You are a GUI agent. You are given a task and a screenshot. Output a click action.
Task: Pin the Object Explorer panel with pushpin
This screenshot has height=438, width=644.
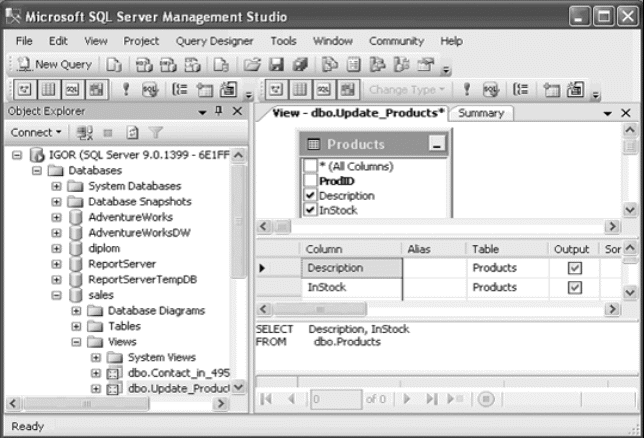(x=219, y=111)
